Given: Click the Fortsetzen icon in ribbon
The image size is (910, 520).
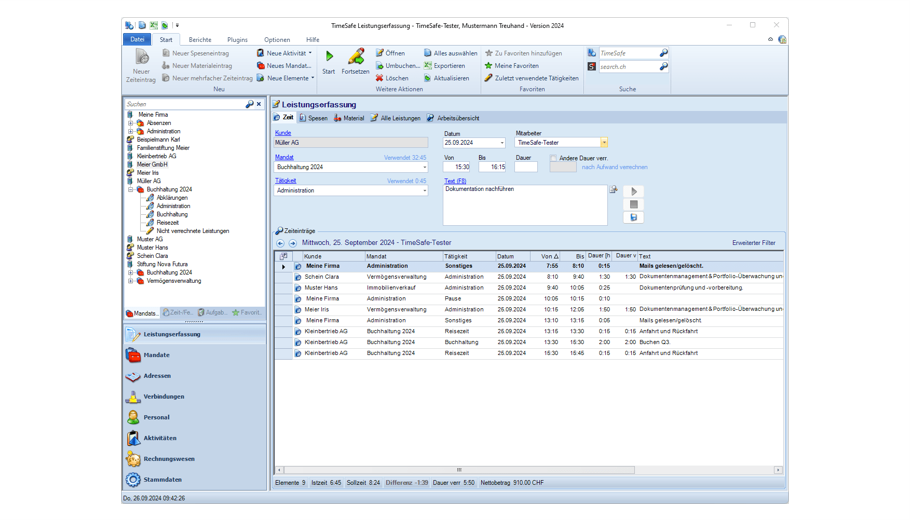Looking at the screenshot, I should [355, 58].
